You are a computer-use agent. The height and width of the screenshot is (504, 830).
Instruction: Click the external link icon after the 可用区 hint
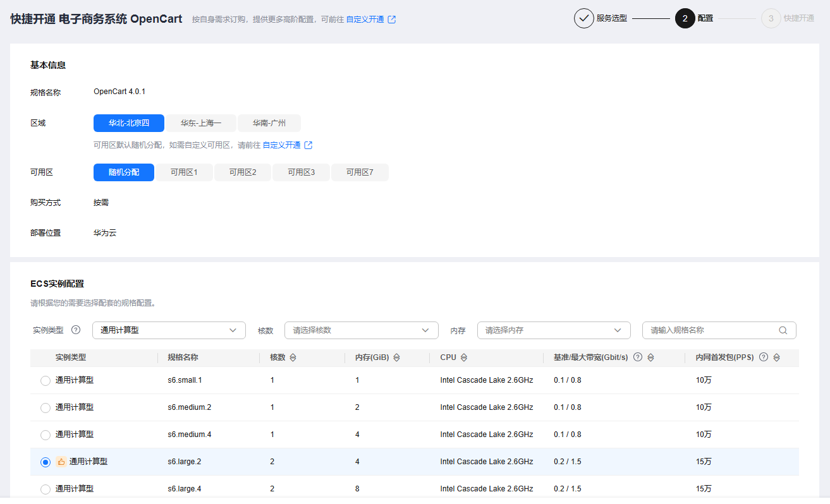click(308, 145)
